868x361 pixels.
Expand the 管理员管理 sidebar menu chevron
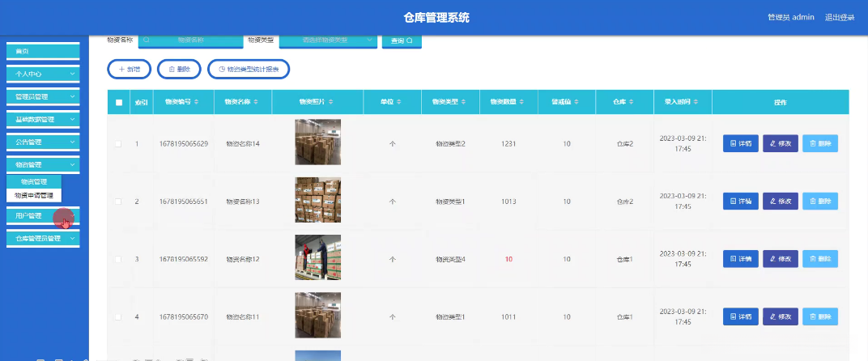pos(73,96)
